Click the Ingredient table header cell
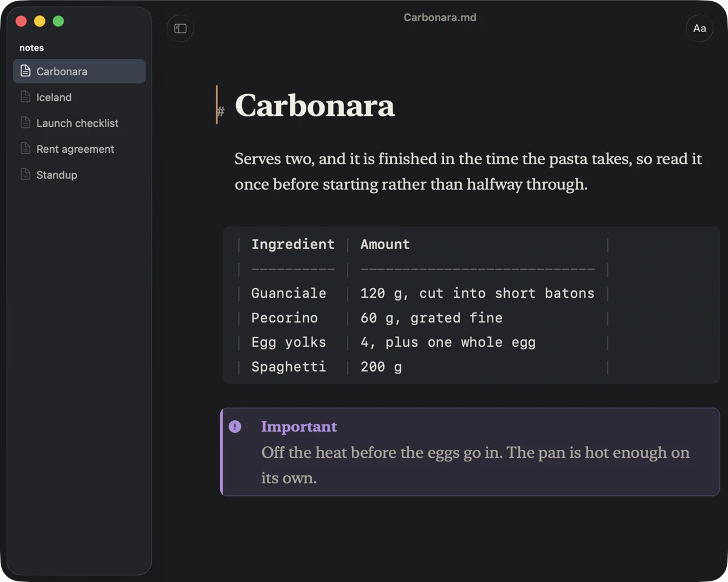 click(x=293, y=244)
